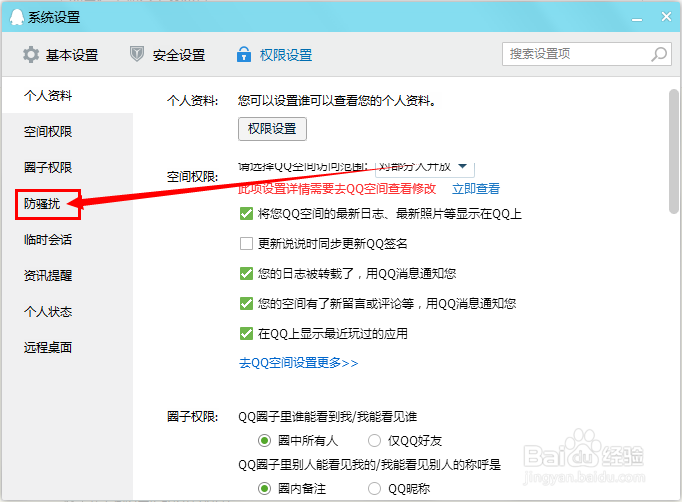
Task: Select the 权限设置 tab
Action: tap(274, 55)
